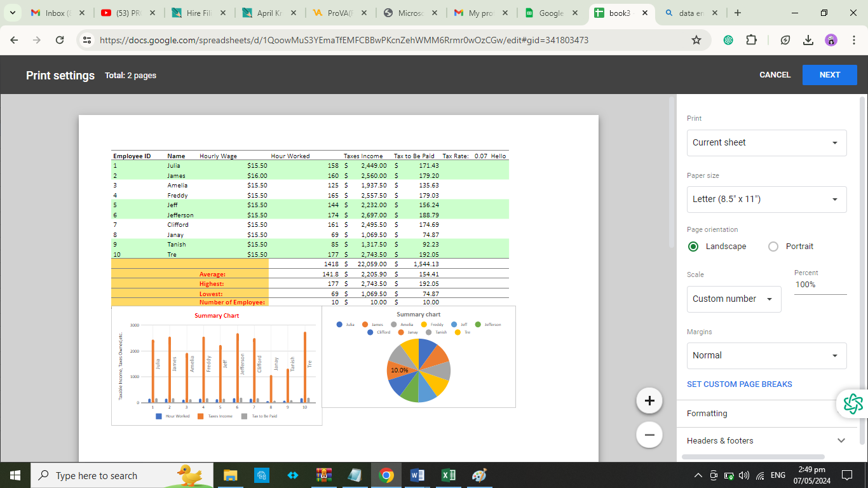Switch to the ProVA tab
The image size is (868, 488).
coord(339,13)
